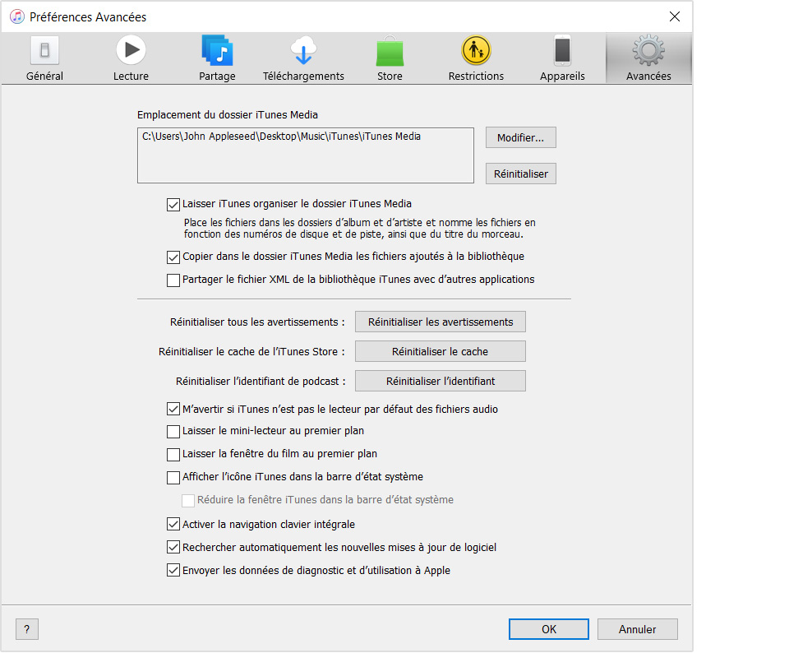Screen dimensions: 812x653
Task: Enable Afficher l'icône iTunes in system tray
Action: [x=173, y=477]
